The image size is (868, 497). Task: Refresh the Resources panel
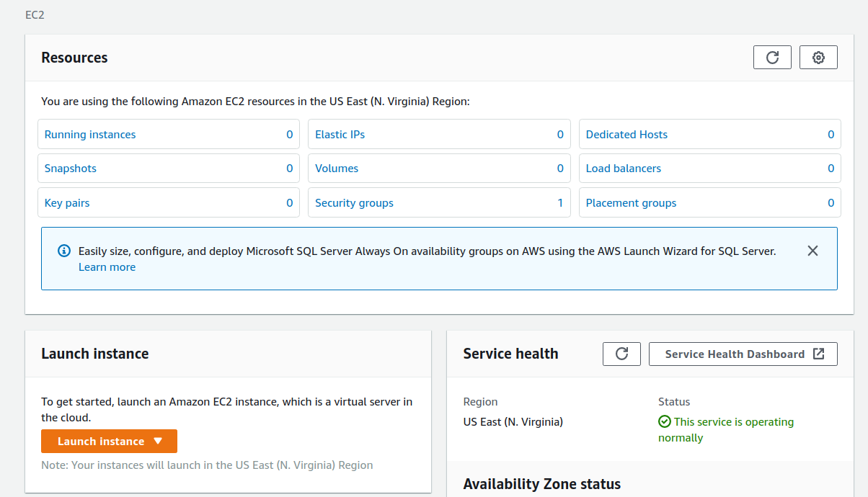coord(772,57)
